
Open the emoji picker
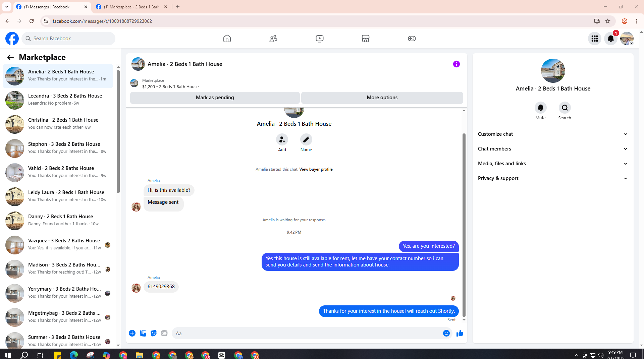[x=446, y=333]
